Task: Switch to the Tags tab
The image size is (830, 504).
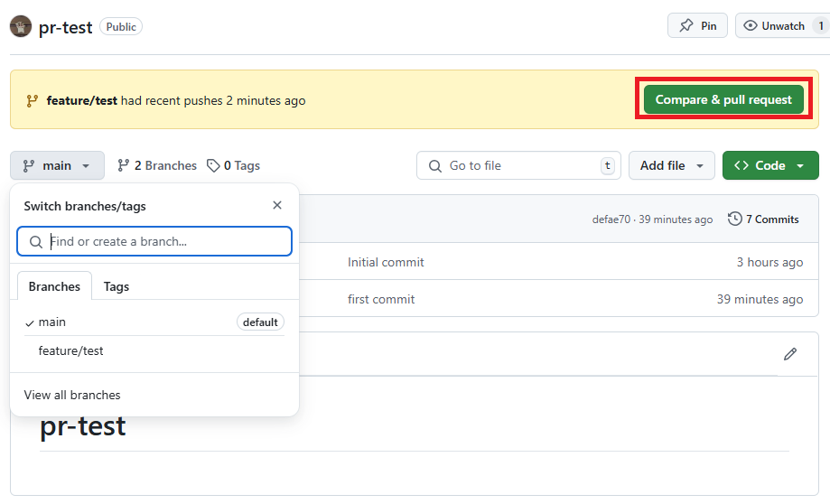Action: click(x=117, y=286)
